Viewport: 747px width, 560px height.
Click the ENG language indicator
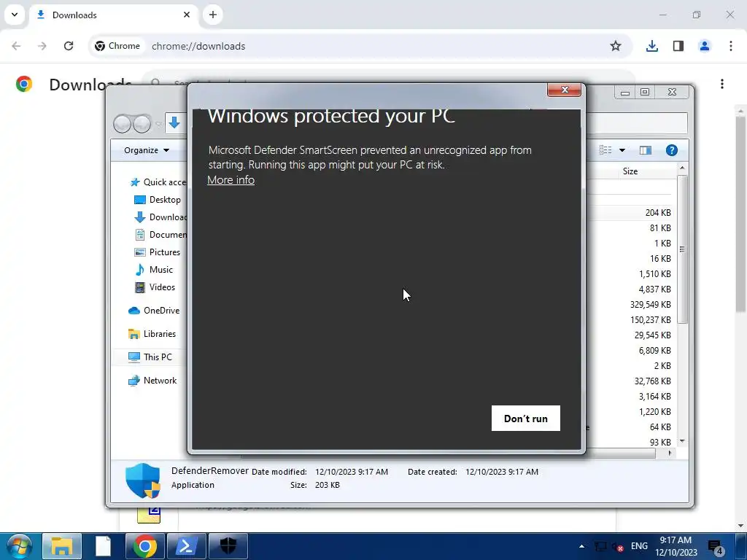click(639, 546)
